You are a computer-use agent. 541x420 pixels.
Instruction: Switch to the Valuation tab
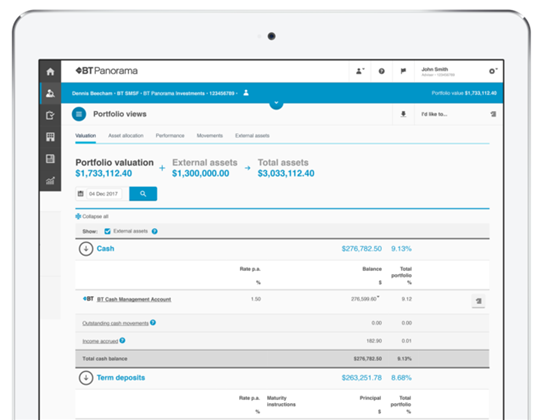point(86,136)
